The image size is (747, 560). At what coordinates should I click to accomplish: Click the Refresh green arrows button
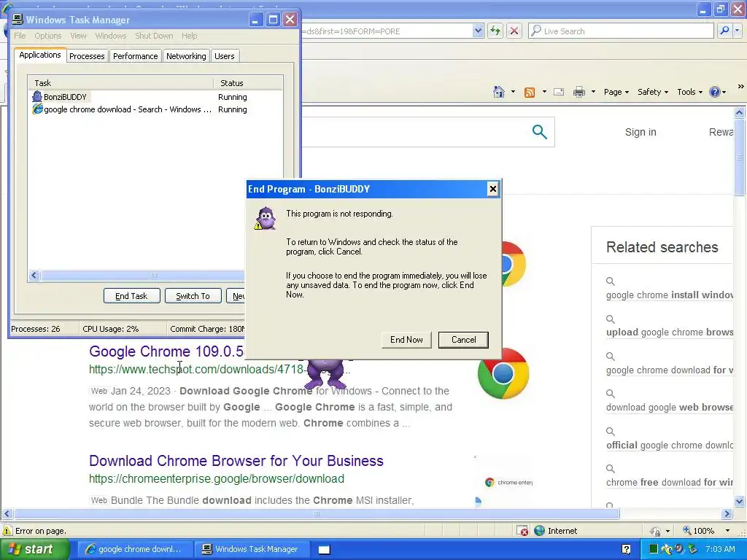pyautogui.click(x=495, y=31)
